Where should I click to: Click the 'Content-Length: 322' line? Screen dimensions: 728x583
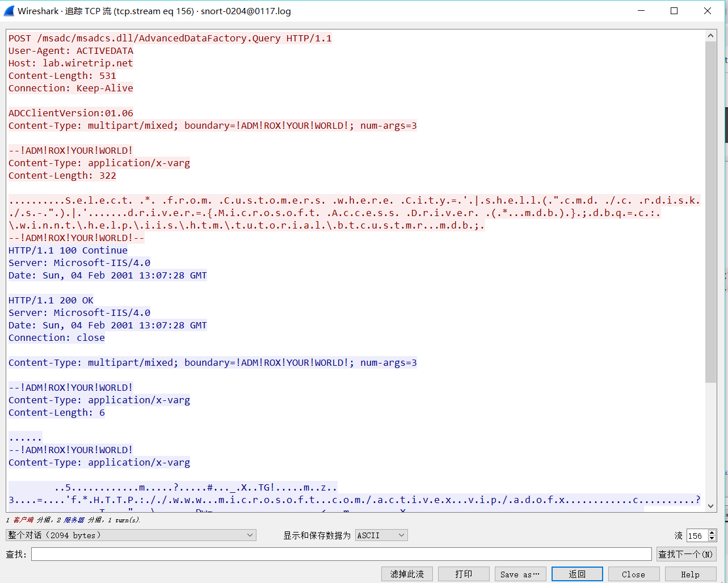(x=62, y=175)
